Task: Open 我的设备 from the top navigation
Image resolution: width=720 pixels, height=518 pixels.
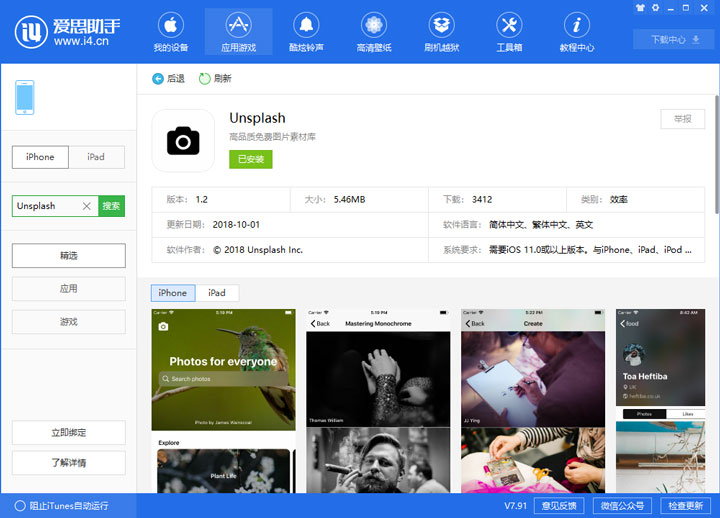Action: point(170,32)
